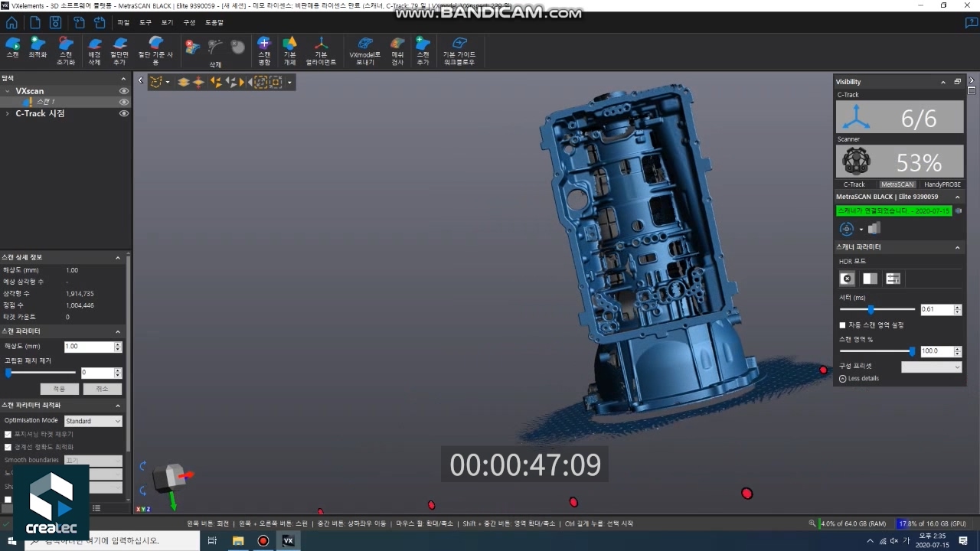Click the 적용 (Apply) button
Screen dimensions: 980x551
tap(59, 389)
